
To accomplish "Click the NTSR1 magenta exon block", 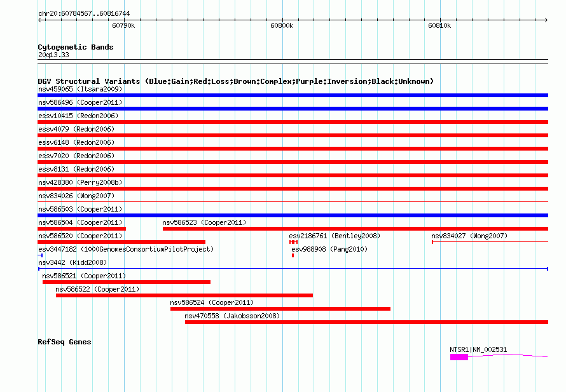I will [x=459, y=357].
